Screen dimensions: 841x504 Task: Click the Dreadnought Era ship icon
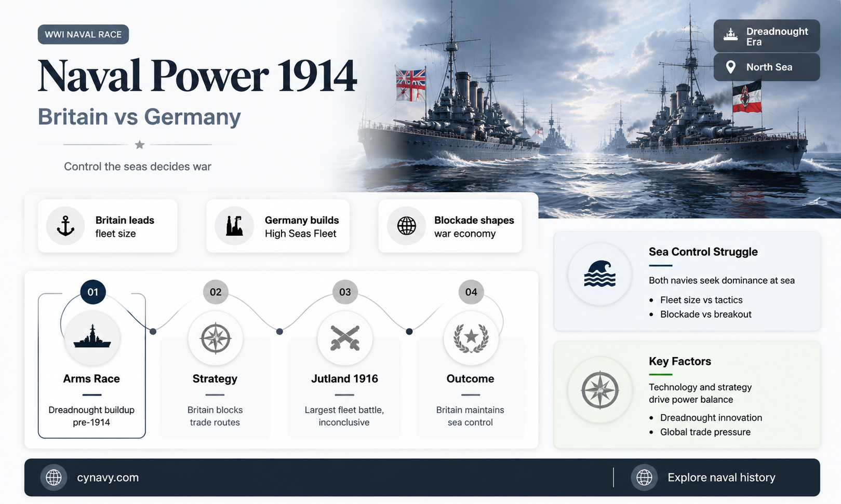pyautogui.click(x=731, y=35)
